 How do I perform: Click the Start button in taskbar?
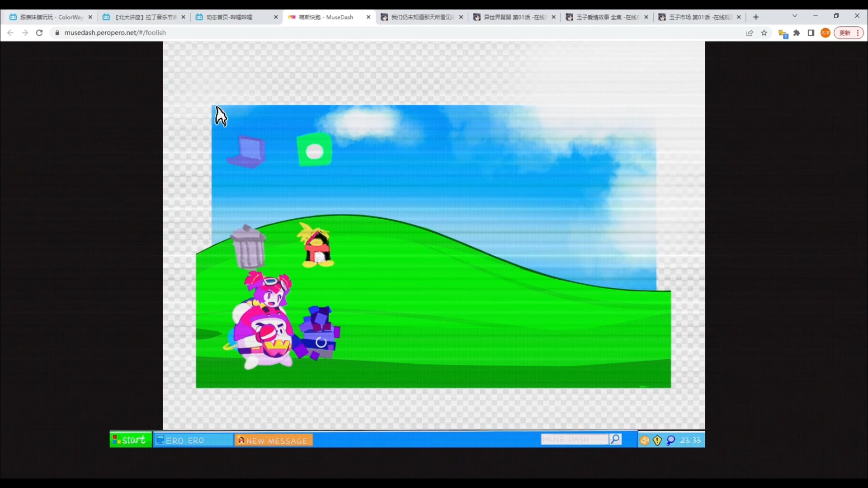130,441
